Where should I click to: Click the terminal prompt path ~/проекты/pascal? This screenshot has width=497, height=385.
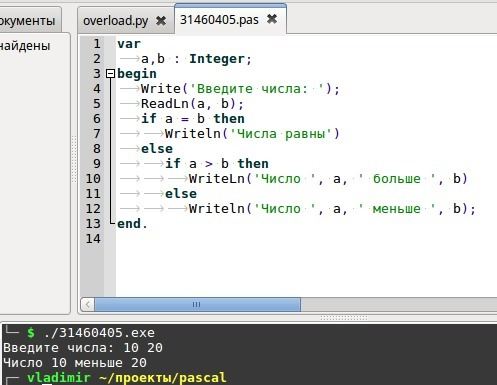pos(163,378)
